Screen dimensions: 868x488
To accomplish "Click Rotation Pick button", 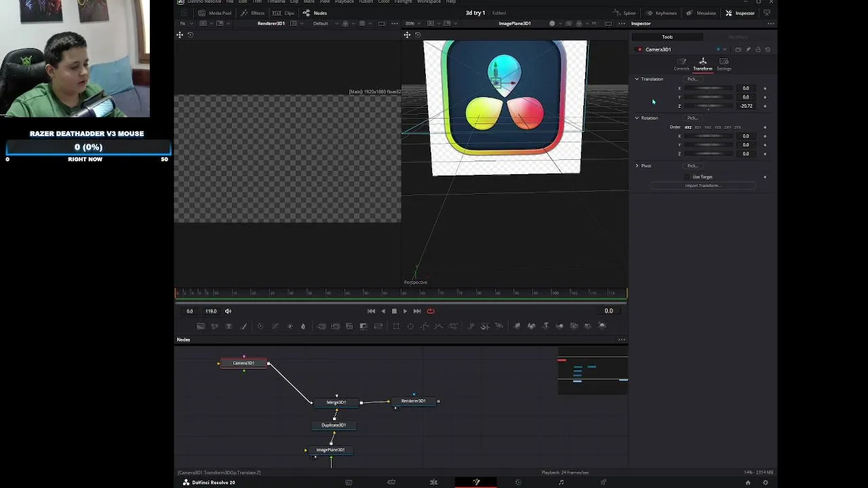I will (692, 118).
